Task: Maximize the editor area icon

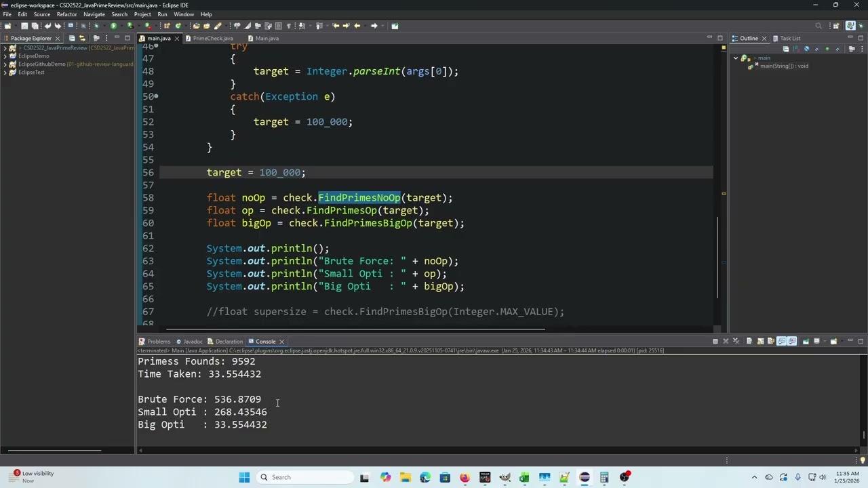Action: pos(720,38)
